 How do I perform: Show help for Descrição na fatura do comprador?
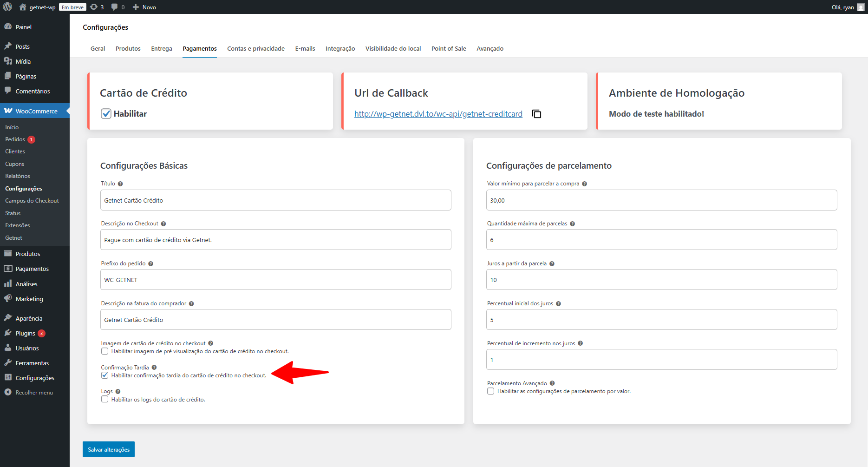tap(191, 303)
